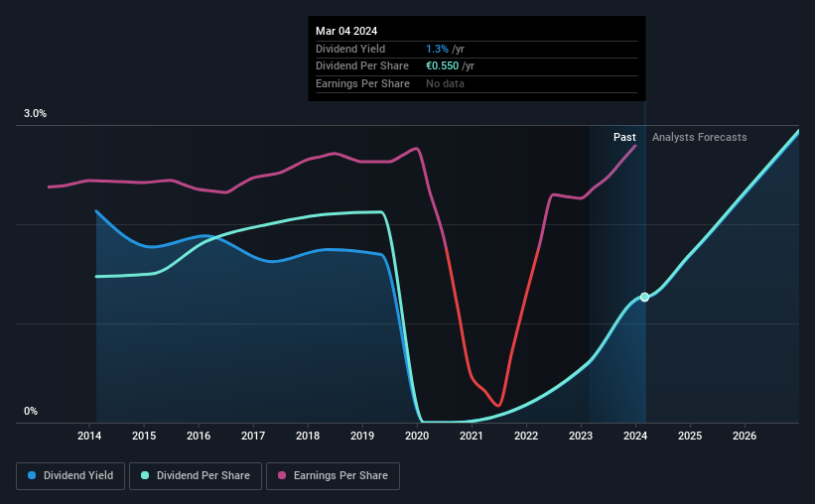Click the 2016 x-axis label
Viewport: 815px width, 504px height.
pyautogui.click(x=199, y=436)
